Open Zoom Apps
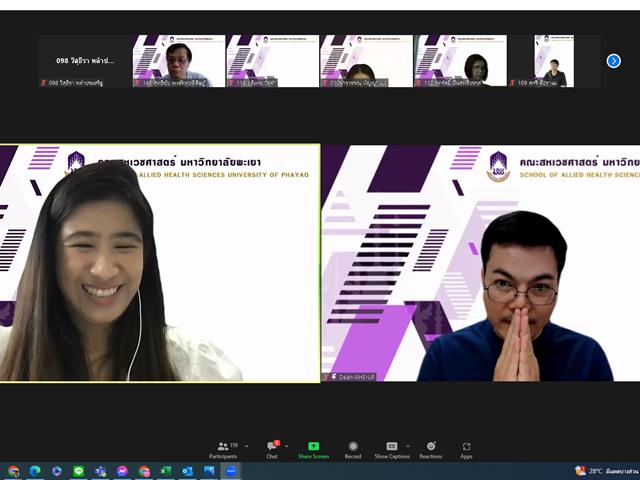The image size is (640, 480). (467, 450)
